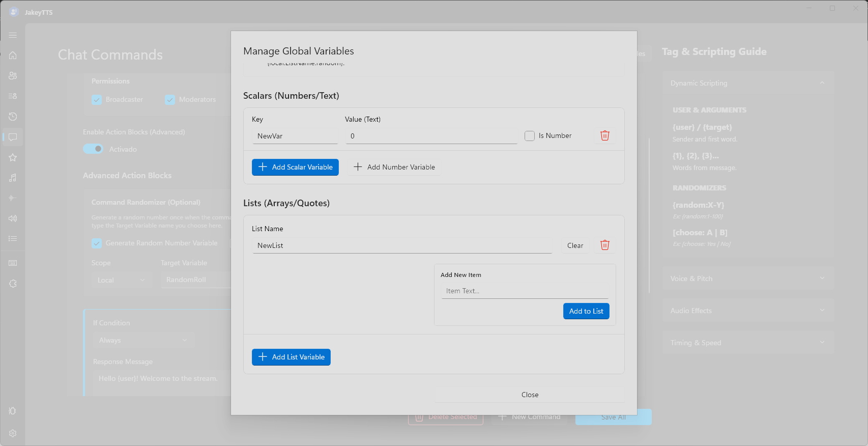Toggle Enable Action Blocks Activado switch
868x446 pixels.
[x=93, y=149]
